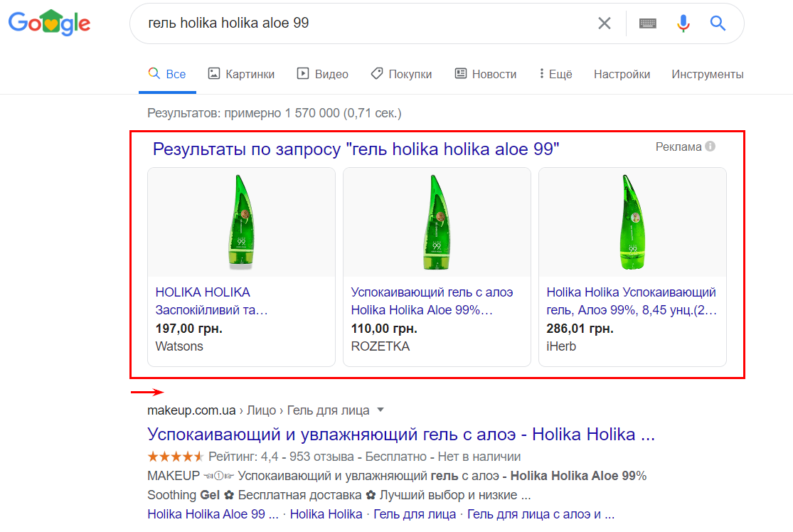Click the blue search magnifier icon
793x532 pixels.
[x=718, y=23]
